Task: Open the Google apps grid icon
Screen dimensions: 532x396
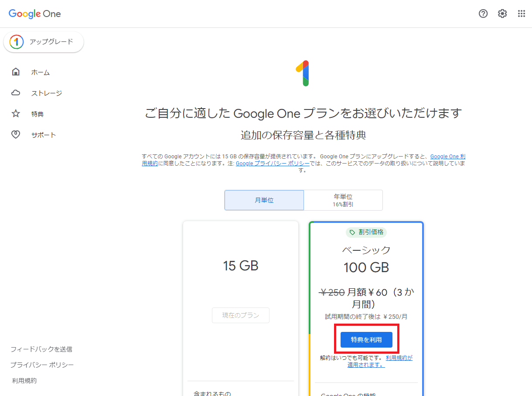Action: click(522, 14)
